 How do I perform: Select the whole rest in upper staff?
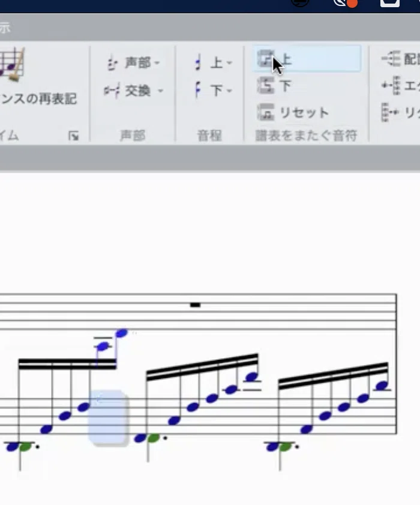click(x=195, y=305)
